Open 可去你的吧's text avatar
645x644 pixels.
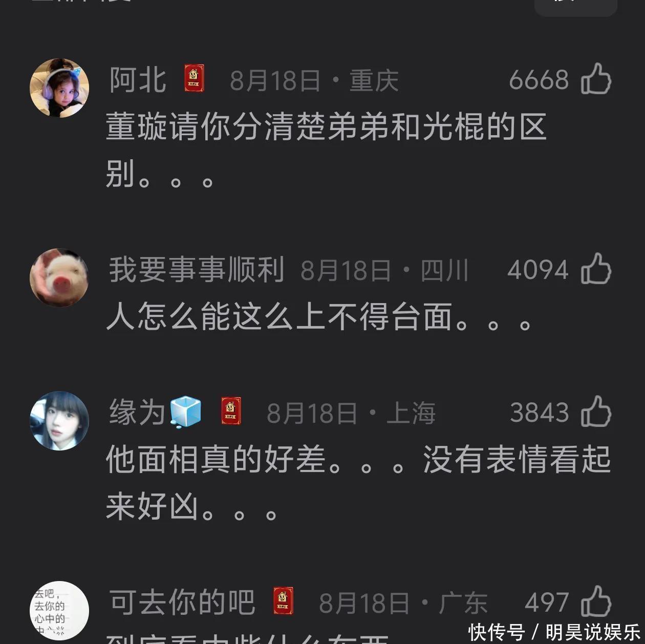[59, 610]
